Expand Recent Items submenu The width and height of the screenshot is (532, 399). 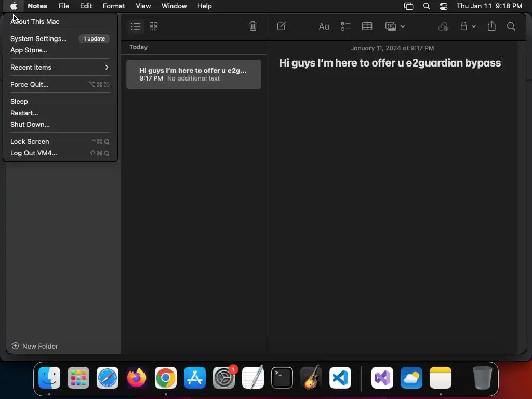coord(60,67)
